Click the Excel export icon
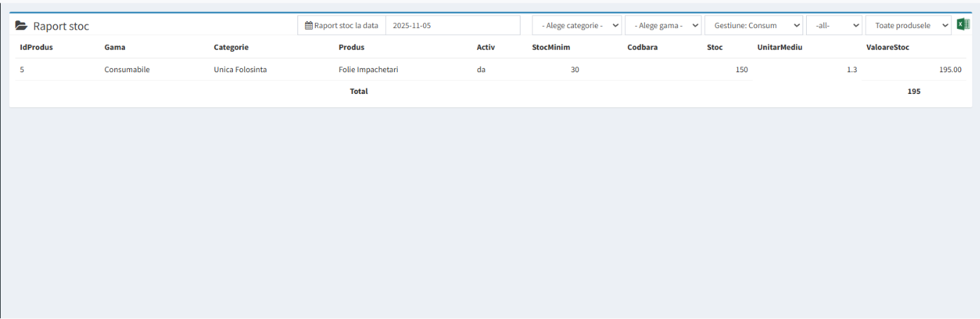This screenshot has height=319, width=980. click(963, 25)
